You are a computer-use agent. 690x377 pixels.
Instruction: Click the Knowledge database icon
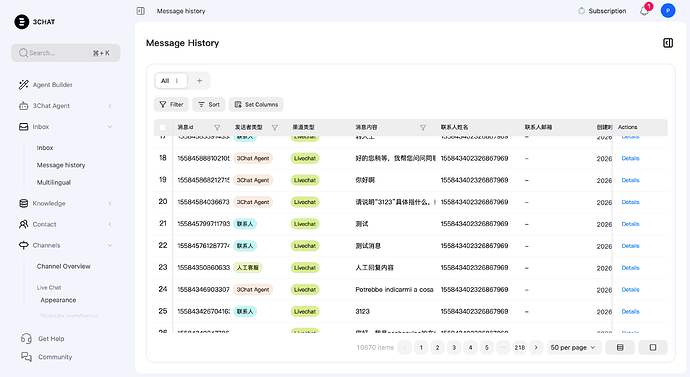[x=23, y=203]
